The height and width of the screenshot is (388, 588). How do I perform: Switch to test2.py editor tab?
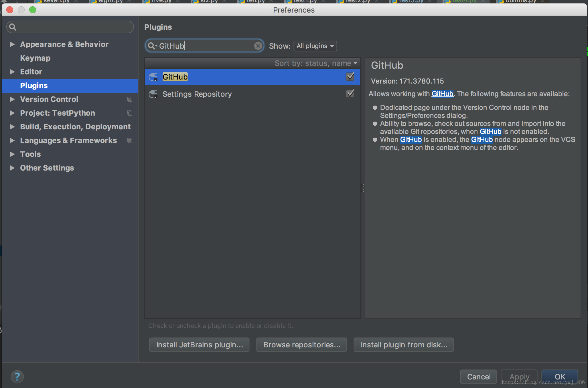[x=358, y=1]
